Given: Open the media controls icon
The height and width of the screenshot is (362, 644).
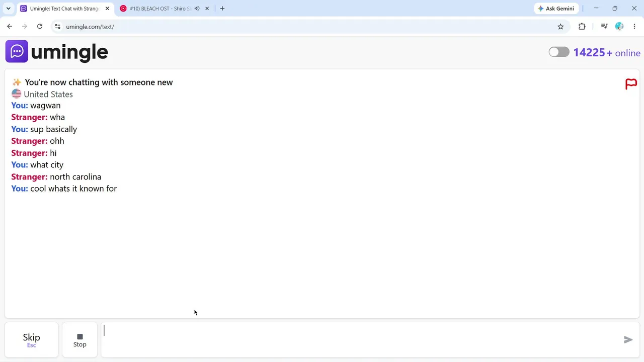Looking at the screenshot, I should point(604,27).
